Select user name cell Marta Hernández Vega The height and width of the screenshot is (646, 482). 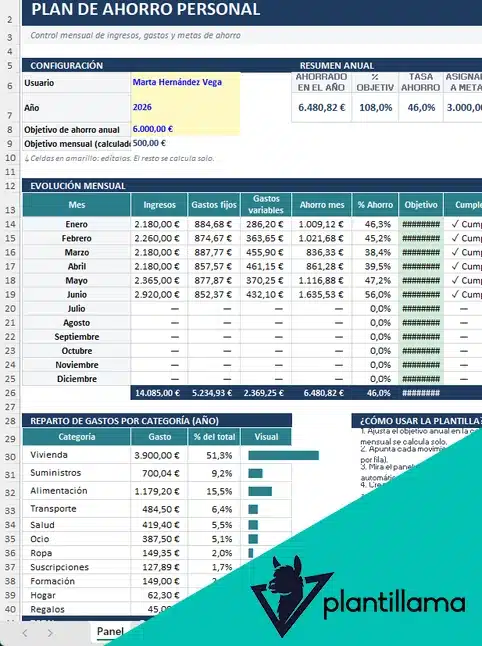pos(185,82)
